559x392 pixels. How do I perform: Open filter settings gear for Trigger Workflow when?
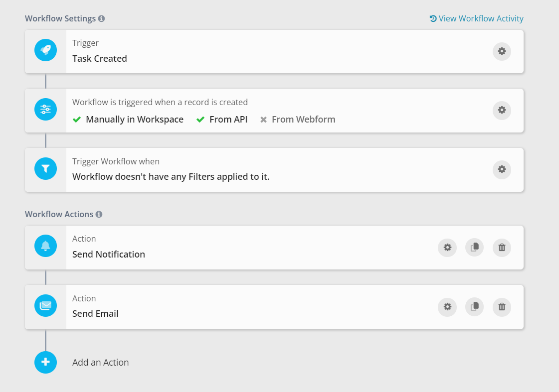[x=502, y=169]
